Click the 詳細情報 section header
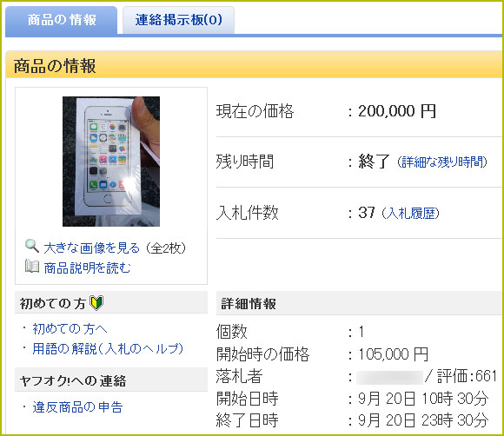The image size is (504, 436). pos(359,303)
